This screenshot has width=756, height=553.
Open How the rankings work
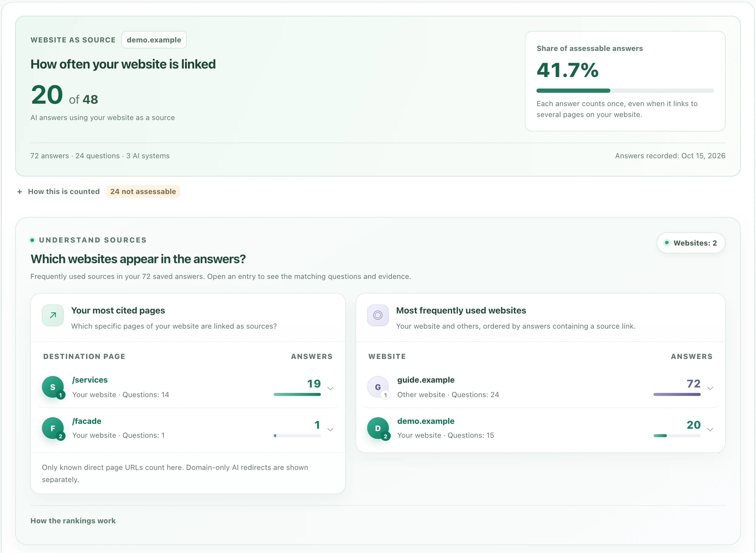tap(73, 521)
